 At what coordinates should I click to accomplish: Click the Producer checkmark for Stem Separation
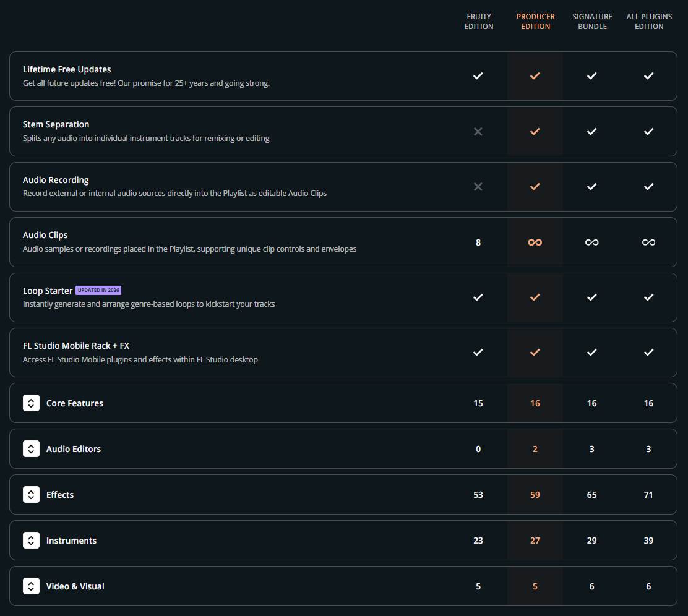pyautogui.click(x=535, y=132)
